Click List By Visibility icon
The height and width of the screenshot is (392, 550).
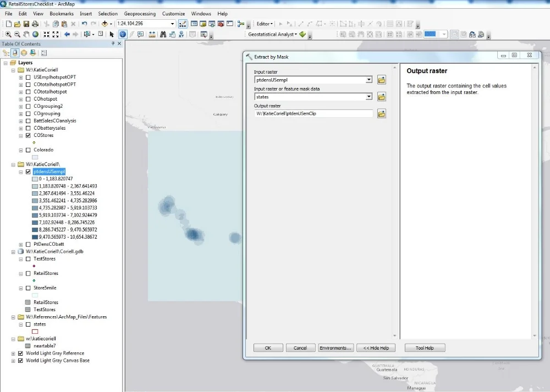(x=24, y=53)
